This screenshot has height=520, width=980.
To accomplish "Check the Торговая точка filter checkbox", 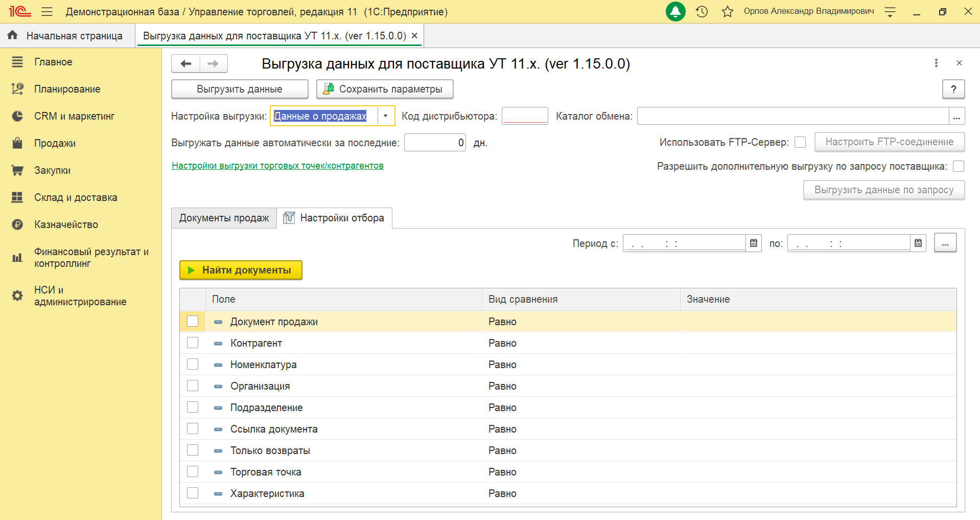I will [x=193, y=471].
